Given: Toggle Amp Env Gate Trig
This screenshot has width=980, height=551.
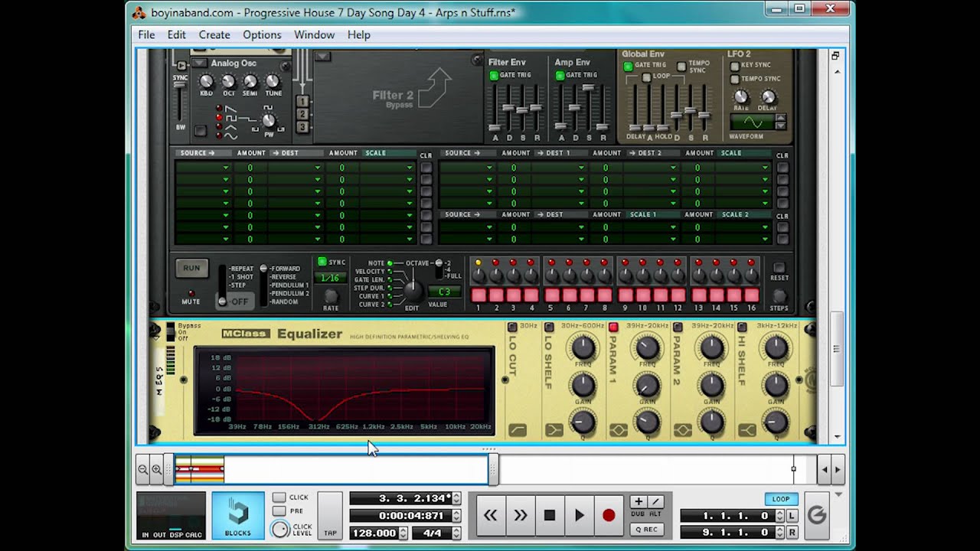Looking at the screenshot, I should [560, 75].
